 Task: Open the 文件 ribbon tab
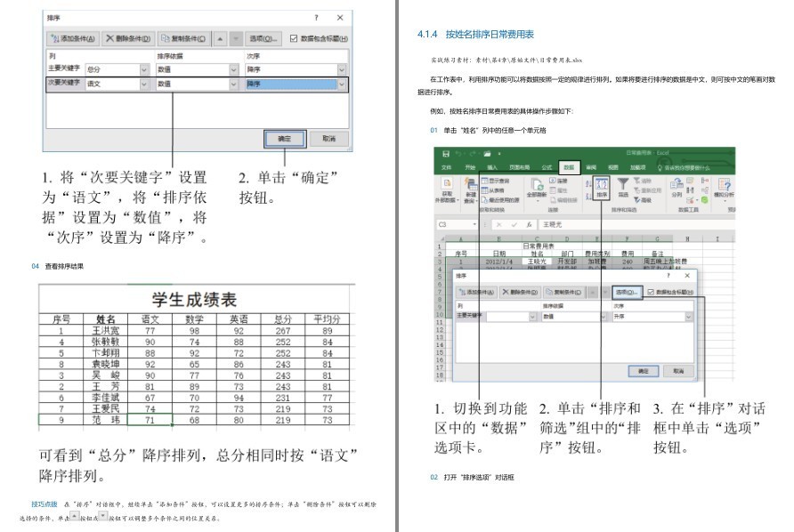[x=446, y=167]
